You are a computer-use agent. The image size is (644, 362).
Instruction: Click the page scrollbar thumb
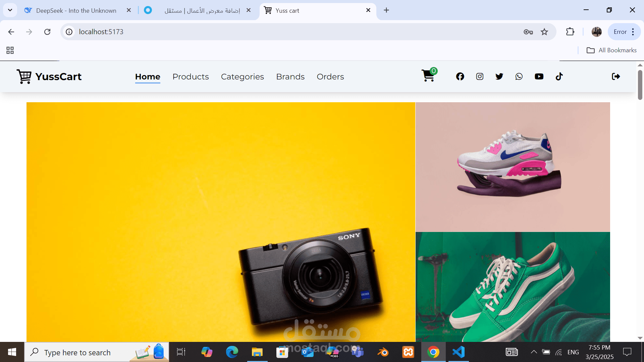640,85
